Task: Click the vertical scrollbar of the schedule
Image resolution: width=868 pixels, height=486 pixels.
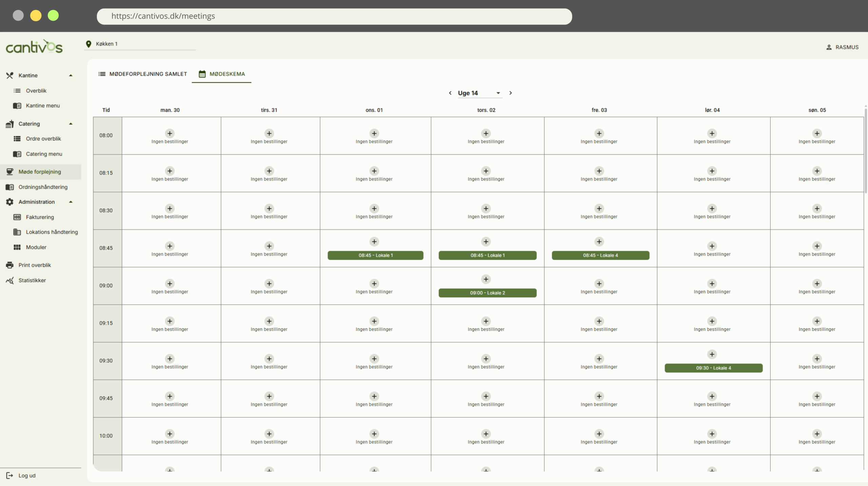Action: point(866,151)
